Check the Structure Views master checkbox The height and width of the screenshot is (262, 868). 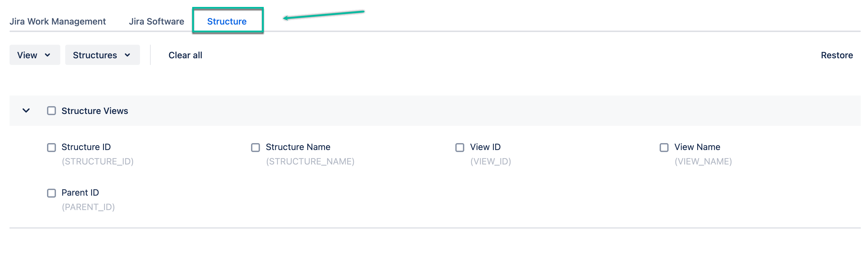pos(51,111)
